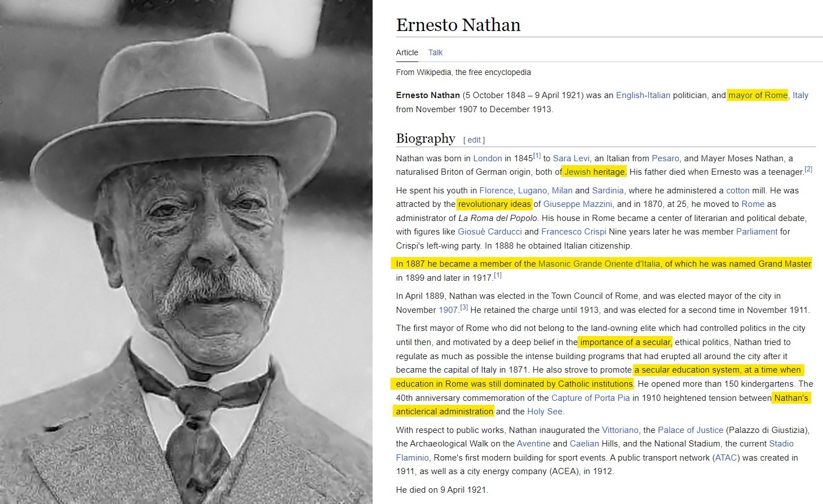Click the Francesco Crispi link
The image size is (823, 504).
tap(574, 232)
